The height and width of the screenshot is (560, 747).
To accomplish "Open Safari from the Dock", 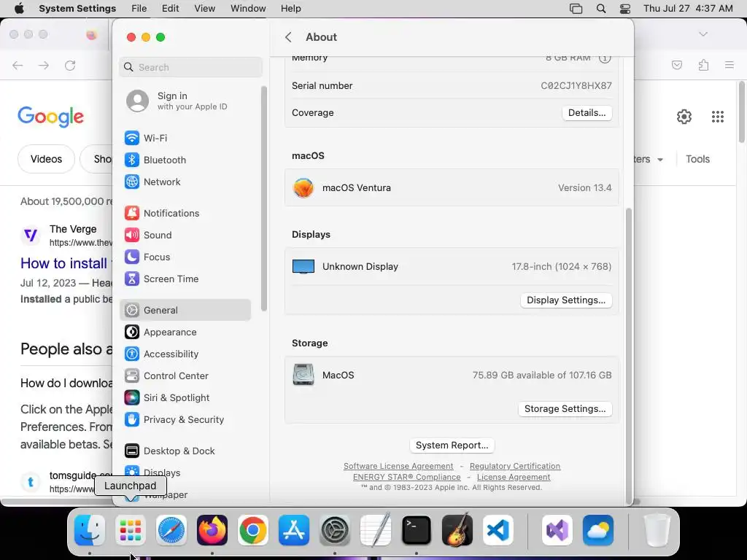I will point(171,530).
